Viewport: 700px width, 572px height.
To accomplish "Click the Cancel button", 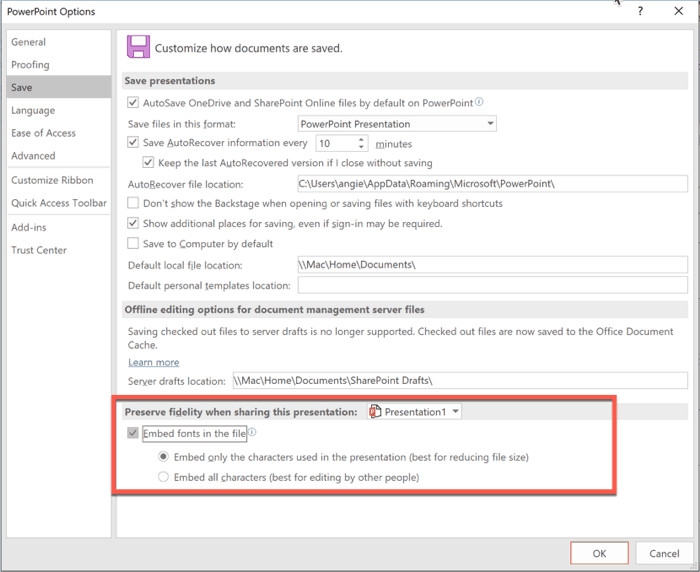I will point(664,553).
